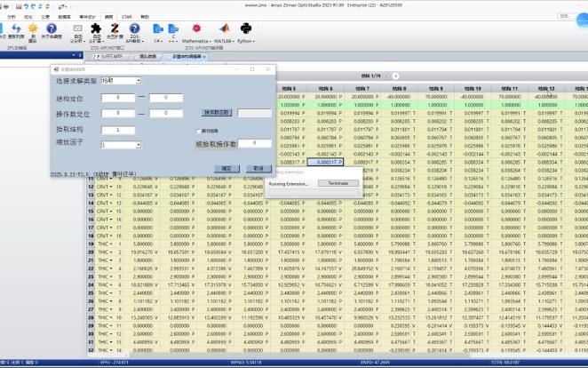Screen dimensions: 588x368
Task: Click the 结构 8 column header
Action: [399, 89]
